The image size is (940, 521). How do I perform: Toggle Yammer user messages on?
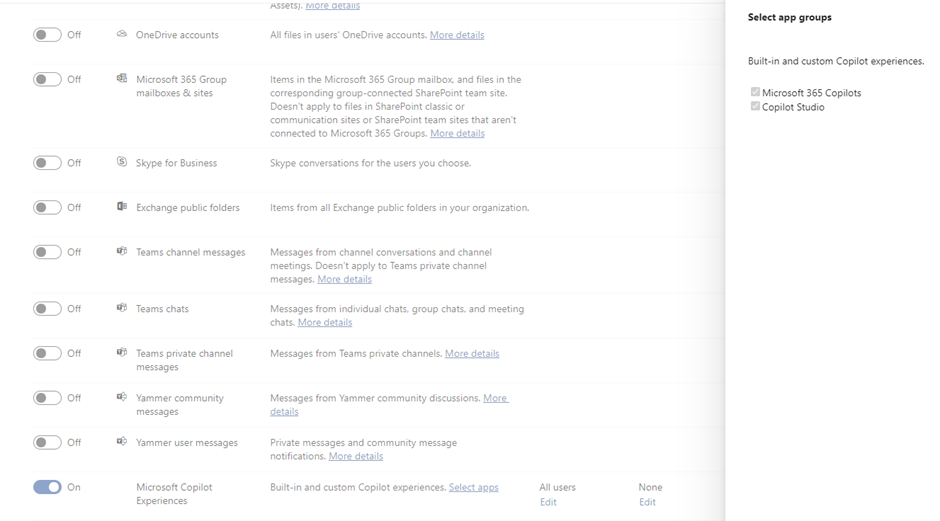point(47,442)
